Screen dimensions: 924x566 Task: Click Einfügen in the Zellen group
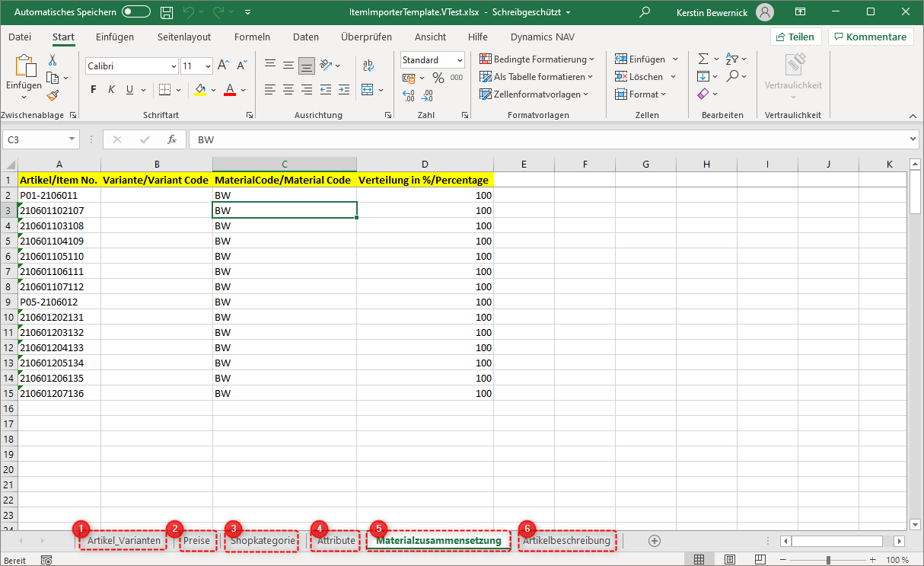pyautogui.click(x=639, y=59)
